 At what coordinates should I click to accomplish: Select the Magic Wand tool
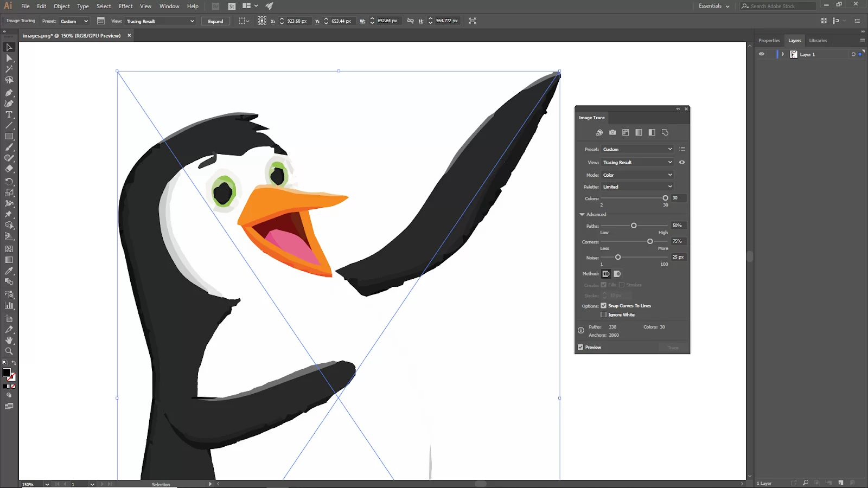click(9, 69)
